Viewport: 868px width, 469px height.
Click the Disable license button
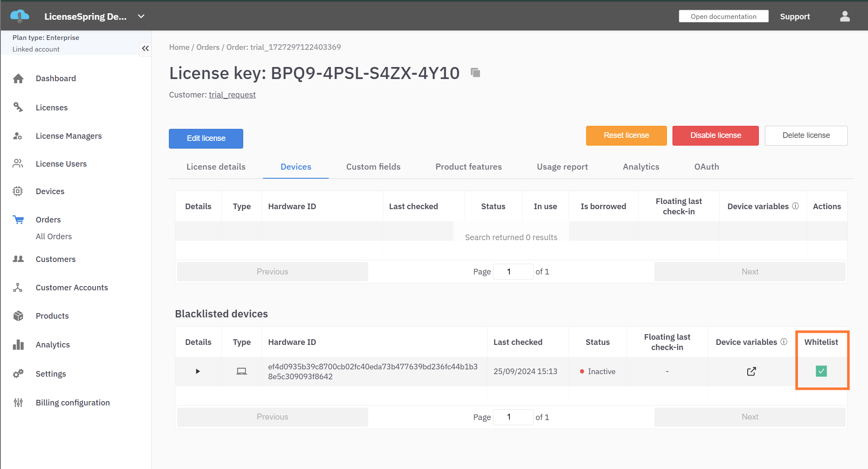pos(715,136)
